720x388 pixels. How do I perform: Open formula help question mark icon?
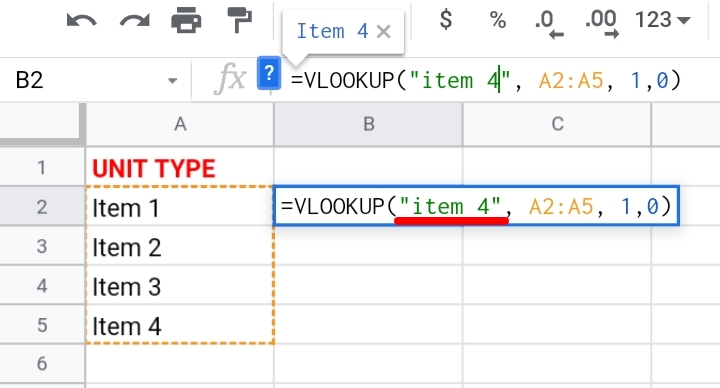click(x=269, y=73)
